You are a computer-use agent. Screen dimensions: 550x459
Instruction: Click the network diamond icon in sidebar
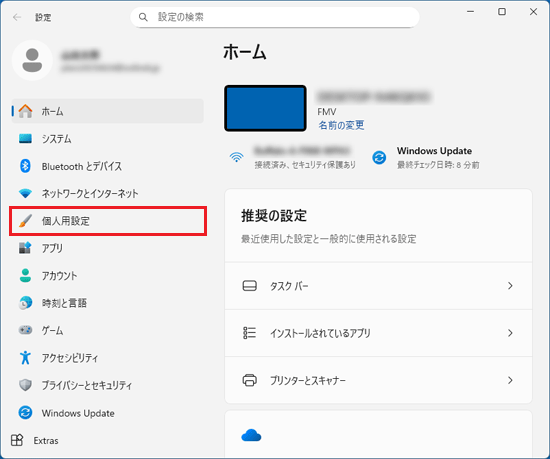coord(25,193)
